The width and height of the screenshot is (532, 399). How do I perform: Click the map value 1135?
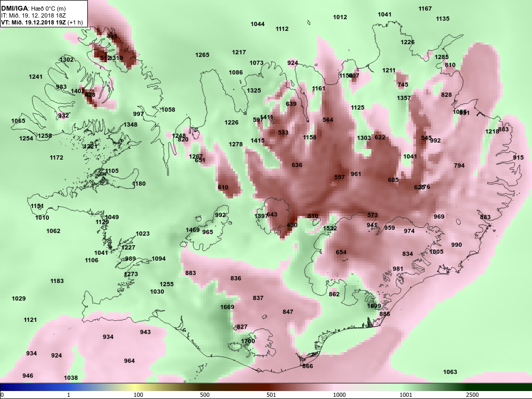tap(443, 19)
